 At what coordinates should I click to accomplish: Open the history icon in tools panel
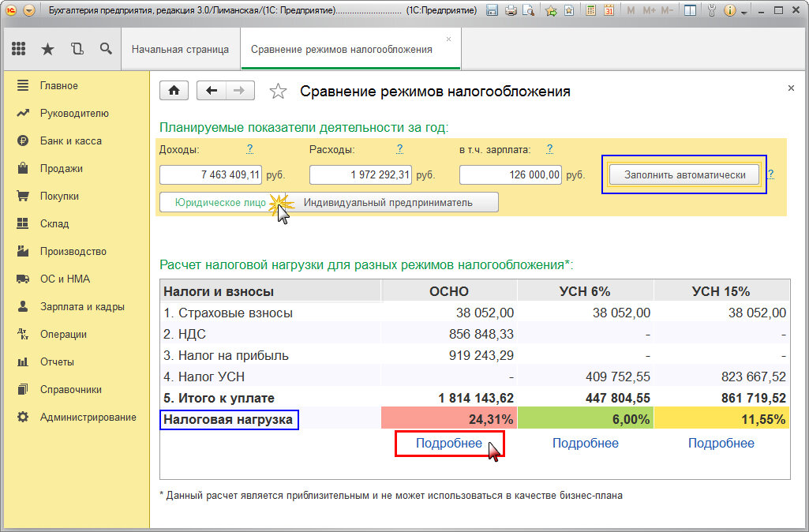[x=77, y=49]
